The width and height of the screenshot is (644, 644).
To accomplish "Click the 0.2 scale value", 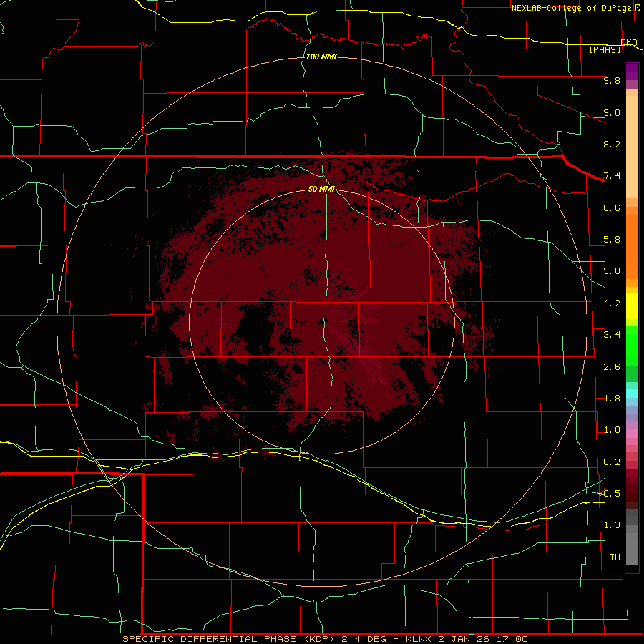I will point(612,462).
